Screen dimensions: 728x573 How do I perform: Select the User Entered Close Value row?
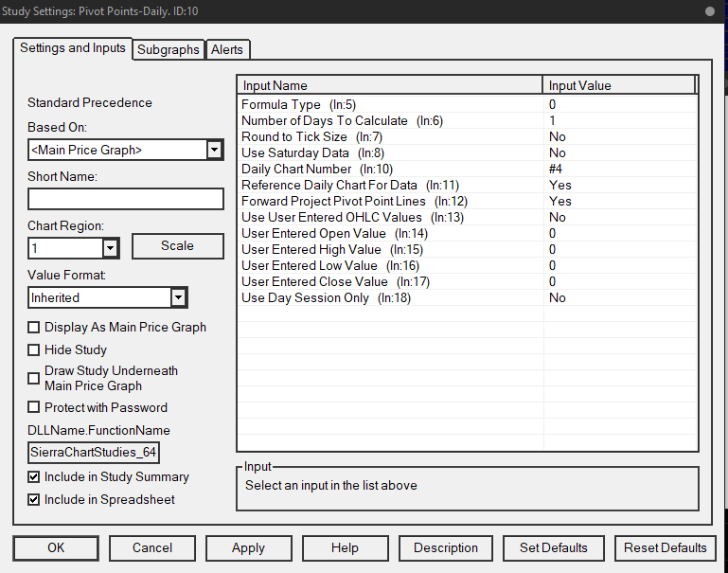click(468, 282)
